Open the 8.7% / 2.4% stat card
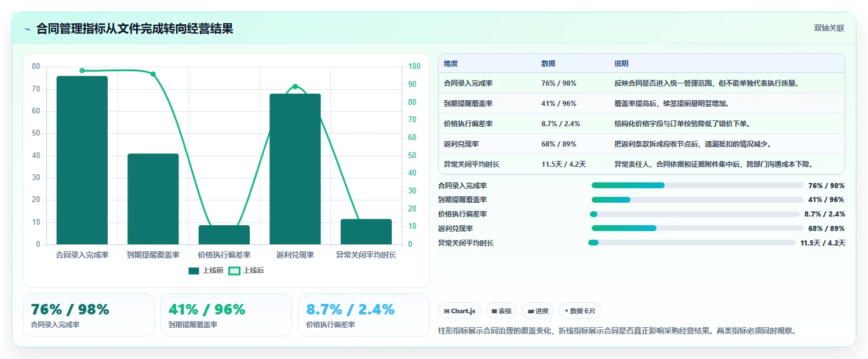The height and width of the screenshot is (359, 868). point(364,315)
